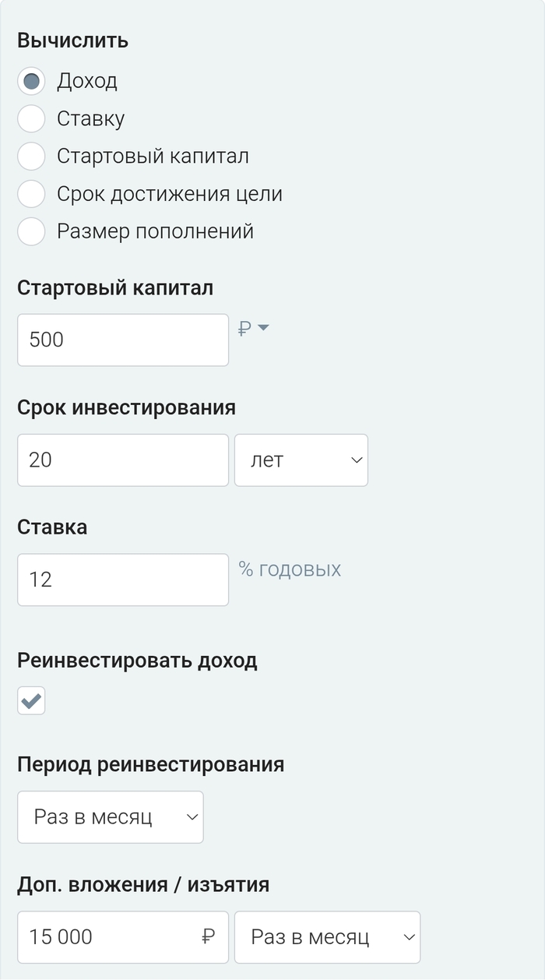Select the Доход radio button
Viewport: 545px width, 980px height.
pyautogui.click(x=31, y=81)
